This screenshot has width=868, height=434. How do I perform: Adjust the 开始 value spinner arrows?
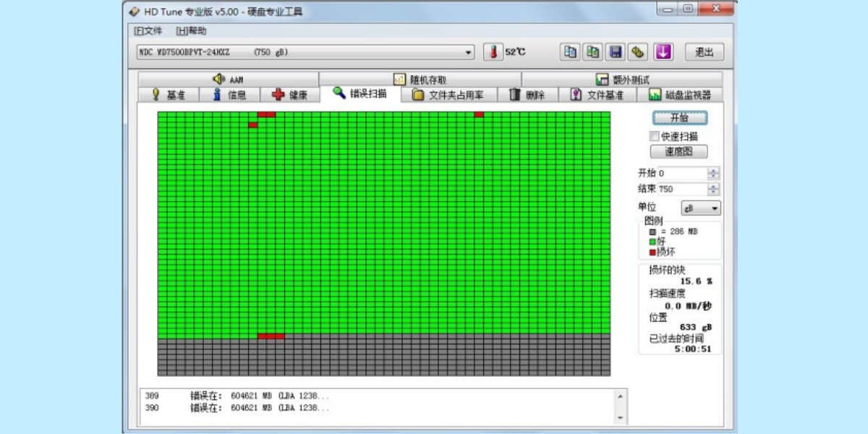[714, 174]
